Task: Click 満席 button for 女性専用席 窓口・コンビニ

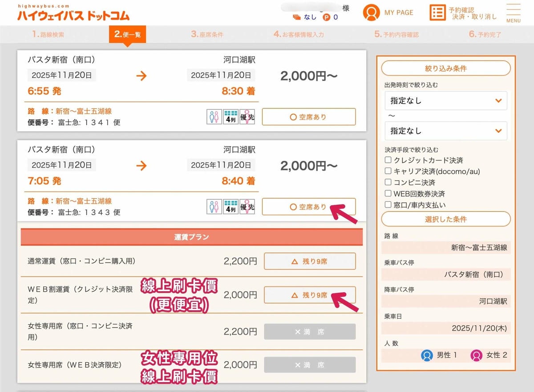Action: (x=310, y=332)
